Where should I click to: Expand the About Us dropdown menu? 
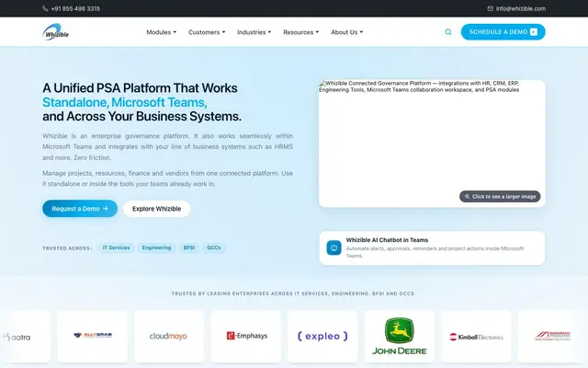pos(347,32)
